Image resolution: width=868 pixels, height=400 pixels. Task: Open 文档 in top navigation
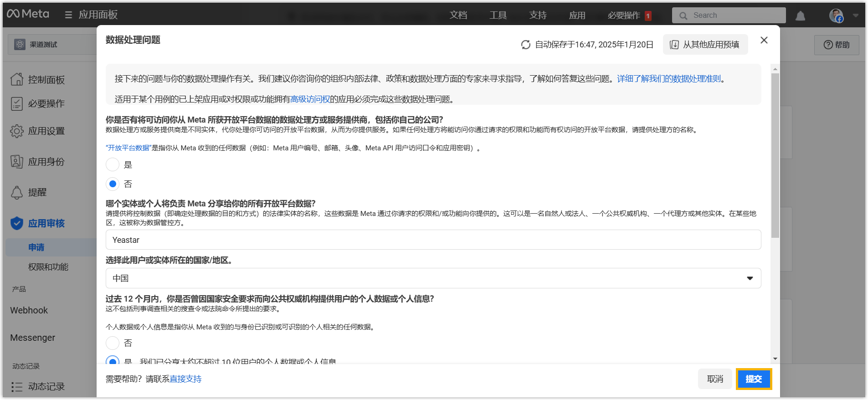click(x=458, y=15)
